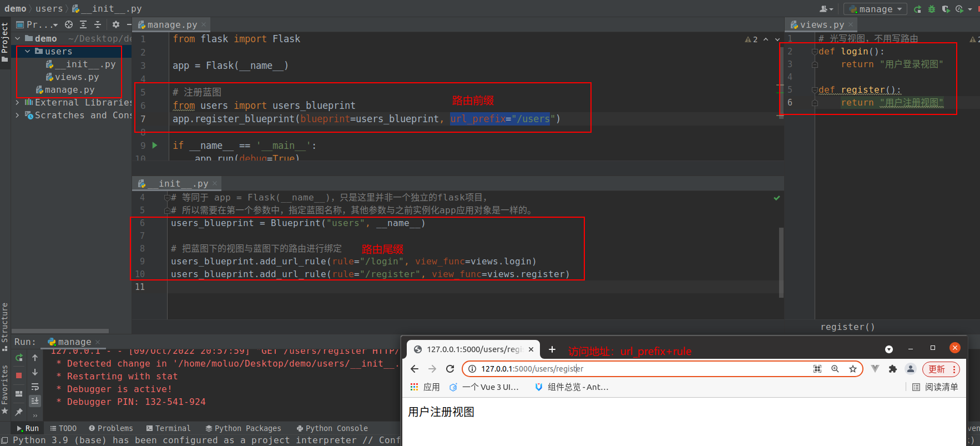Click Rerun icon in Run tool window
Viewport: 980px width, 446px height.
coord(19,358)
